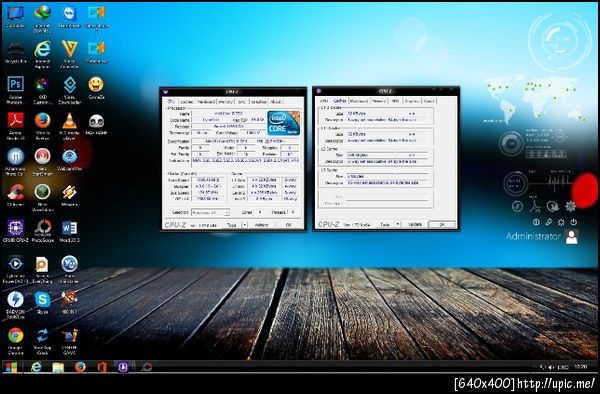The image size is (600, 394).
Task: Open Yahoo Messenger desktop icon
Action: pos(69,269)
